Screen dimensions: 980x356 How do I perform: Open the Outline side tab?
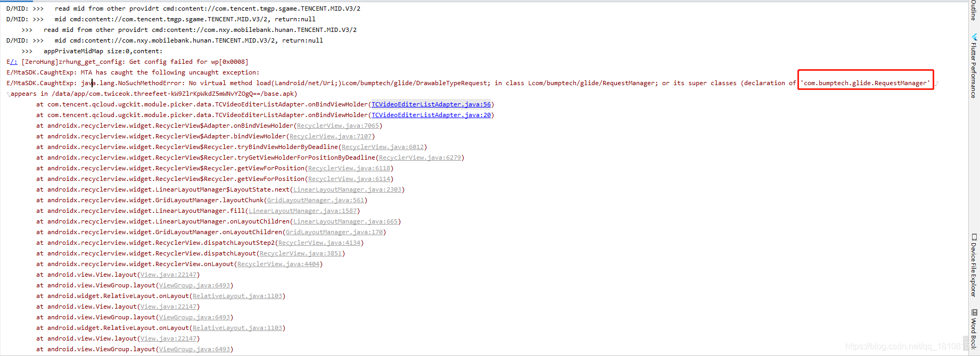[x=974, y=10]
